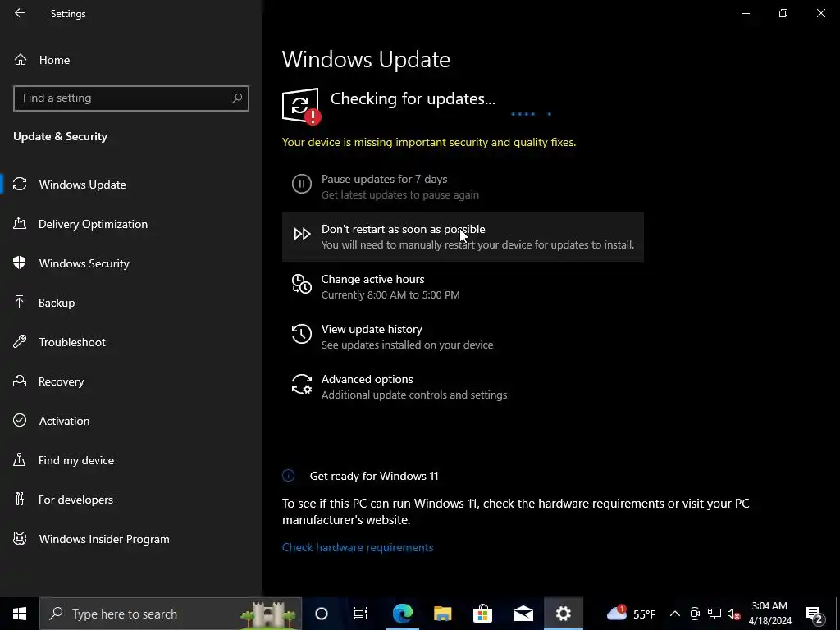This screenshot has height=630, width=840.
Task: Select Don't restart as soon as possible
Action: tap(463, 236)
